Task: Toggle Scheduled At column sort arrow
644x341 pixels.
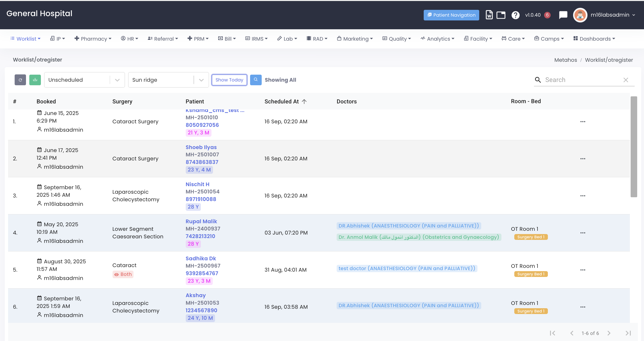Action: tap(304, 101)
